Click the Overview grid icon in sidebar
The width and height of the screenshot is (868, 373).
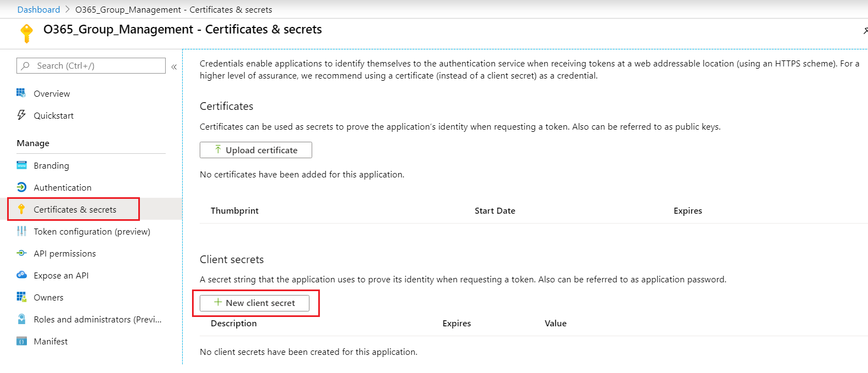21,93
